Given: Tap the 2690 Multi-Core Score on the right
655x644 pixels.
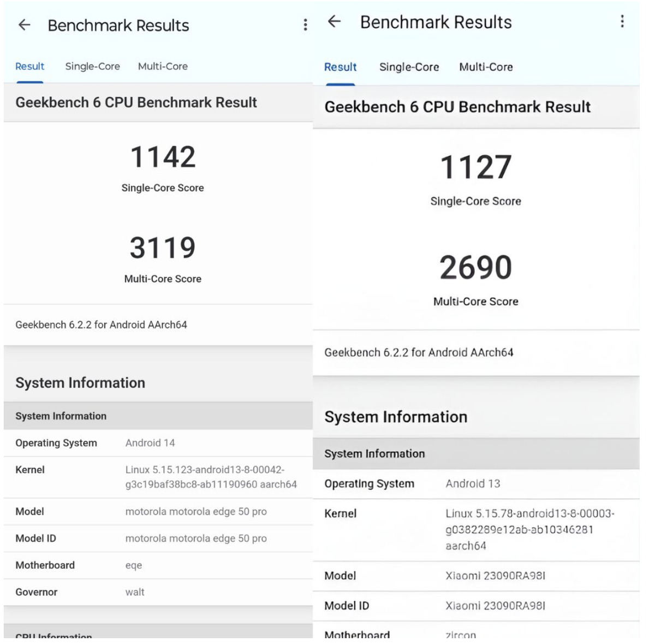Looking at the screenshot, I should [477, 267].
